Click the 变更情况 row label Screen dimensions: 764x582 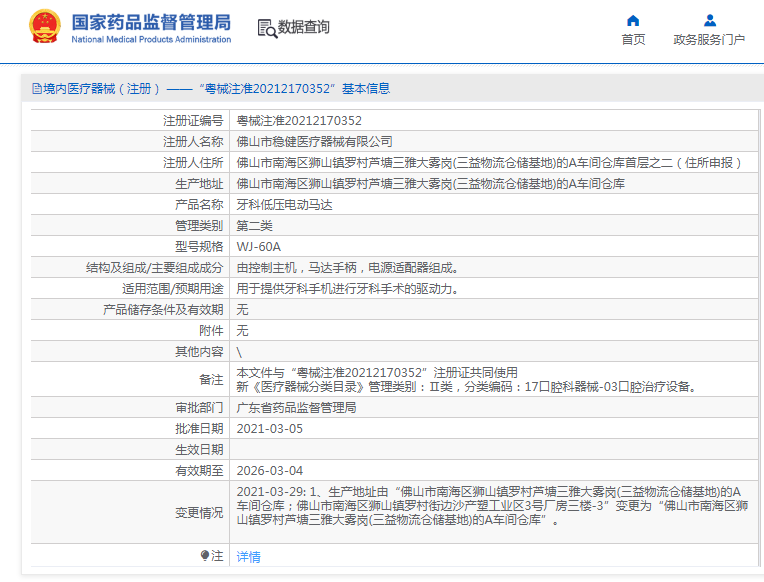tap(199, 513)
